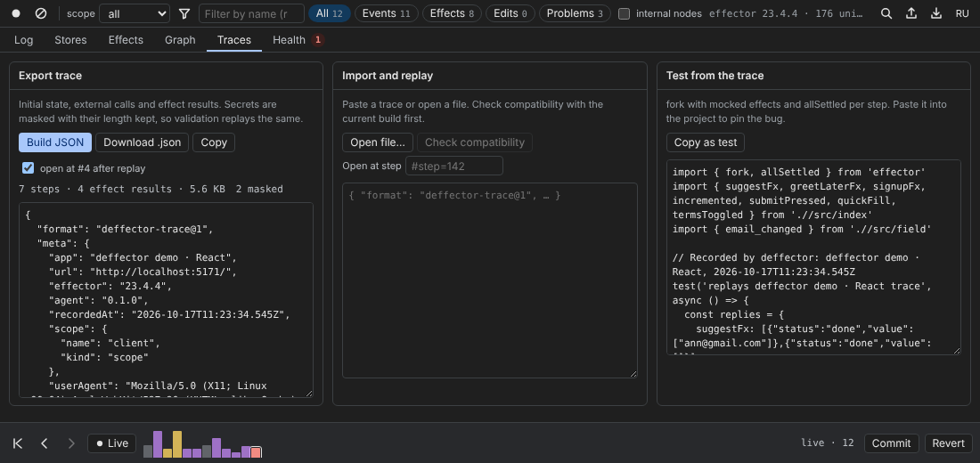Image resolution: width=980 pixels, height=463 pixels.
Task: Select the Events 11 filter chip
Action: pyautogui.click(x=387, y=13)
